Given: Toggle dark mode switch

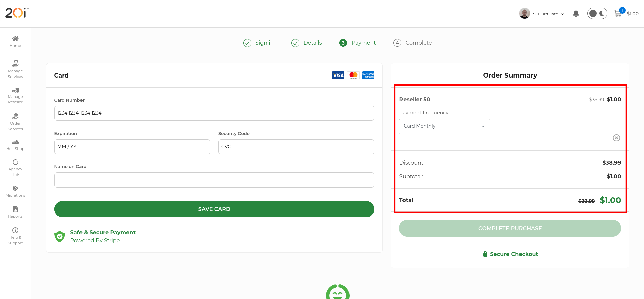Looking at the screenshot, I should pos(597,13).
